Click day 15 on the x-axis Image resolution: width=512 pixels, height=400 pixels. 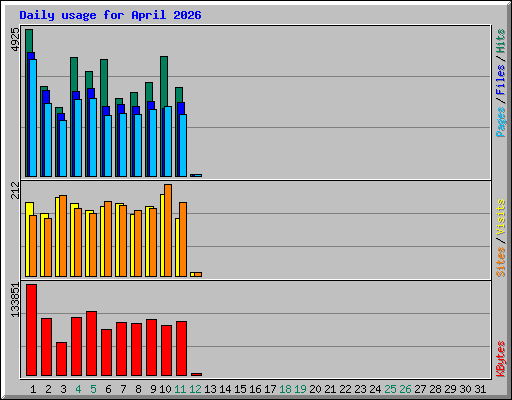240,389
